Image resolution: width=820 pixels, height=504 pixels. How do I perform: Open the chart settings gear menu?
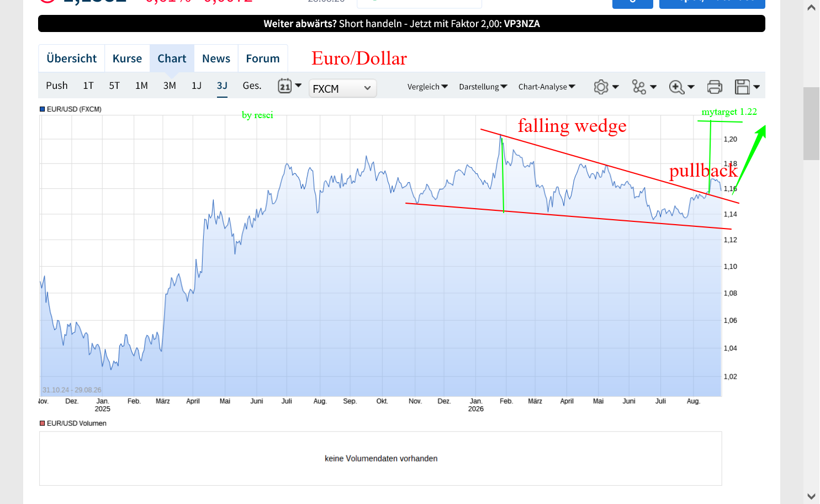tap(606, 87)
